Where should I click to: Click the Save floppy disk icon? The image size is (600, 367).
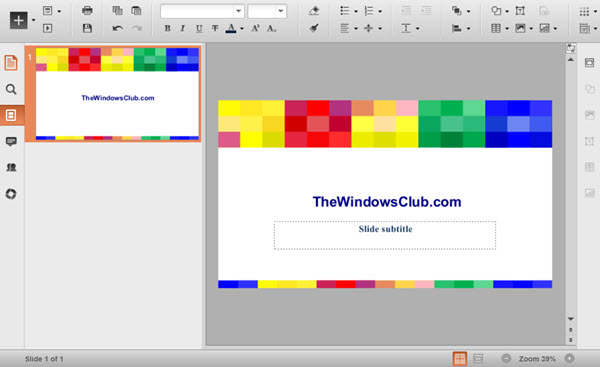(x=87, y=28)
